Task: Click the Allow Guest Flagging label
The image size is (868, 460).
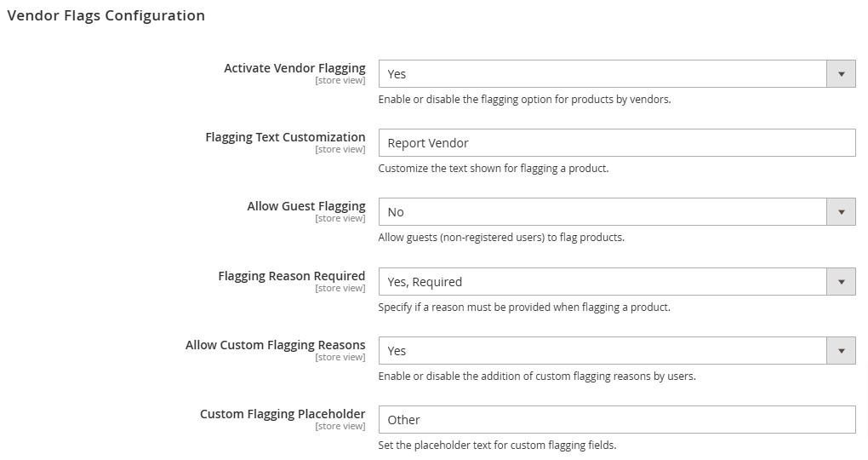Action: (x=306, y=206)
